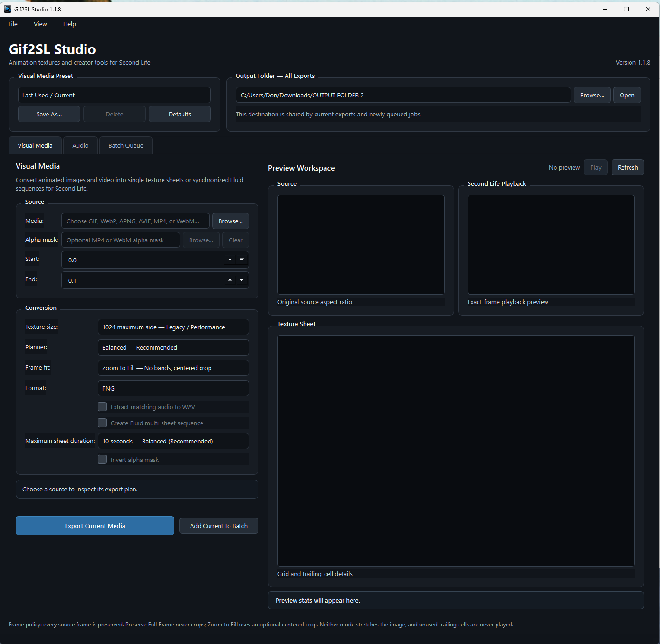Expand the Planner combo box
Image resolution: width=660 pixels, height=644 pixels.
[173, 347]
